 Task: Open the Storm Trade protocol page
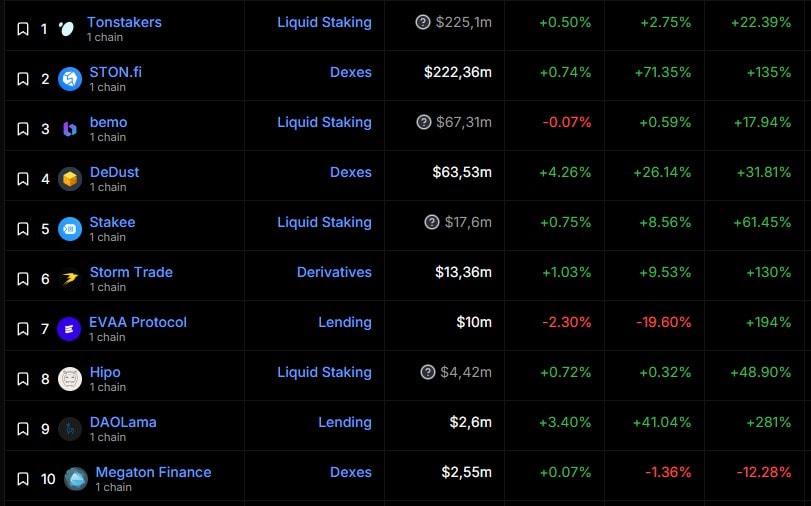click(131, 272)
